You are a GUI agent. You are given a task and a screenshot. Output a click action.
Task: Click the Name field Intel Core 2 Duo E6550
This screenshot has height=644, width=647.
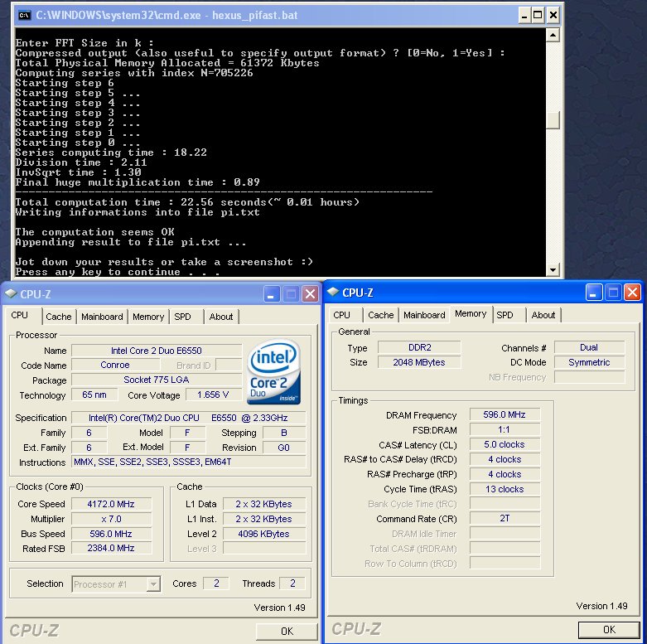click(x=157, y=351)
